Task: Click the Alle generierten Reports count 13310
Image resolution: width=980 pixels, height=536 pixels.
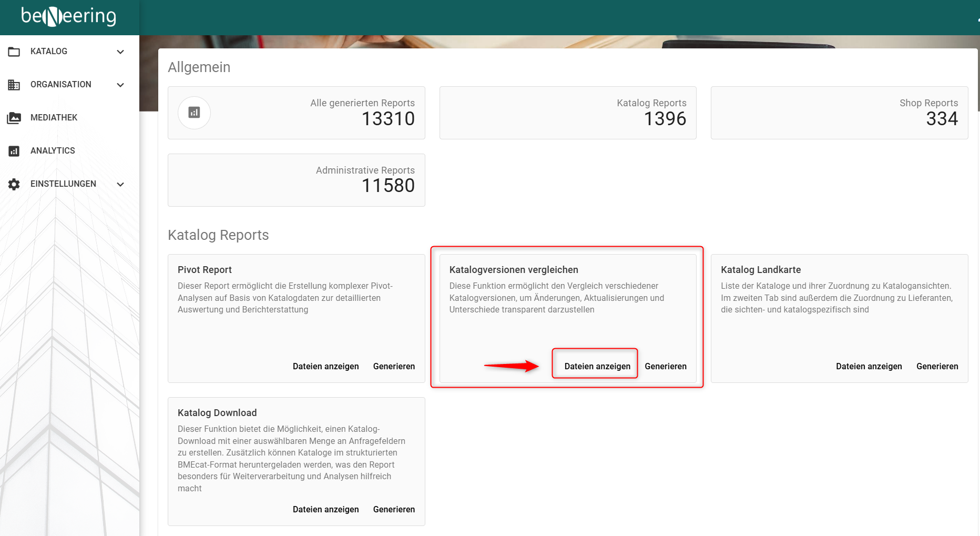Action: click(x=389, y=119)
